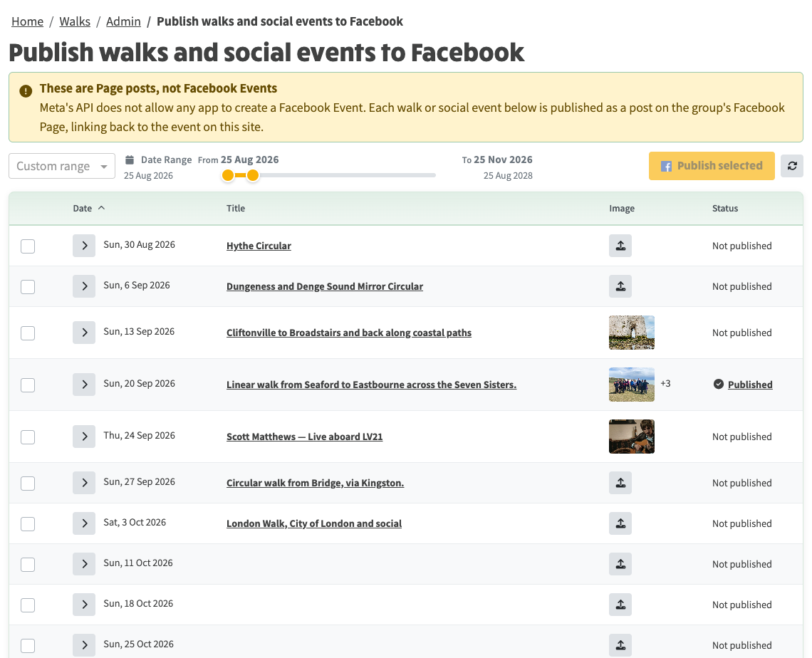
Task: Upload image for Dungeness and Denge walk
Action: coord(620,286)
